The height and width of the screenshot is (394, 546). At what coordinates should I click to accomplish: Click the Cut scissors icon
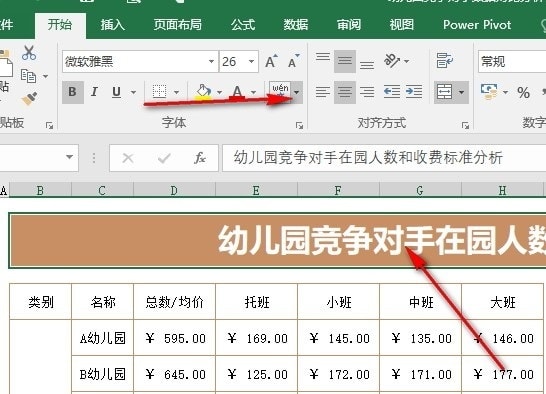point(29,53)
